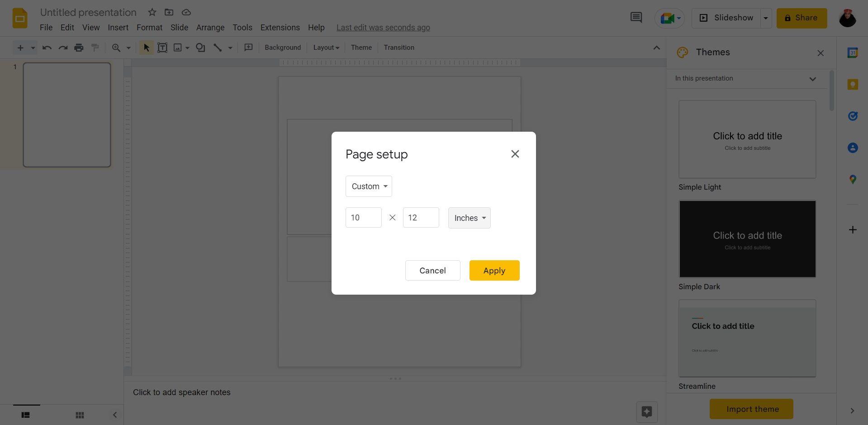This screenshot has height=425, width=868.
Task: Open the Extensions menu
Action: 280,28
